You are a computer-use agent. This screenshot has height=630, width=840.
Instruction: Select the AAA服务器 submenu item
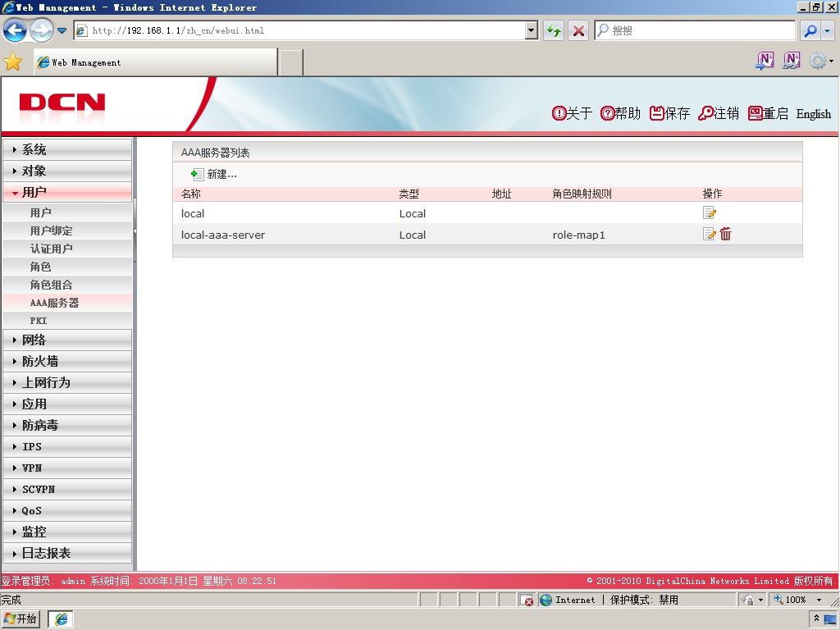tap(67, 303)
